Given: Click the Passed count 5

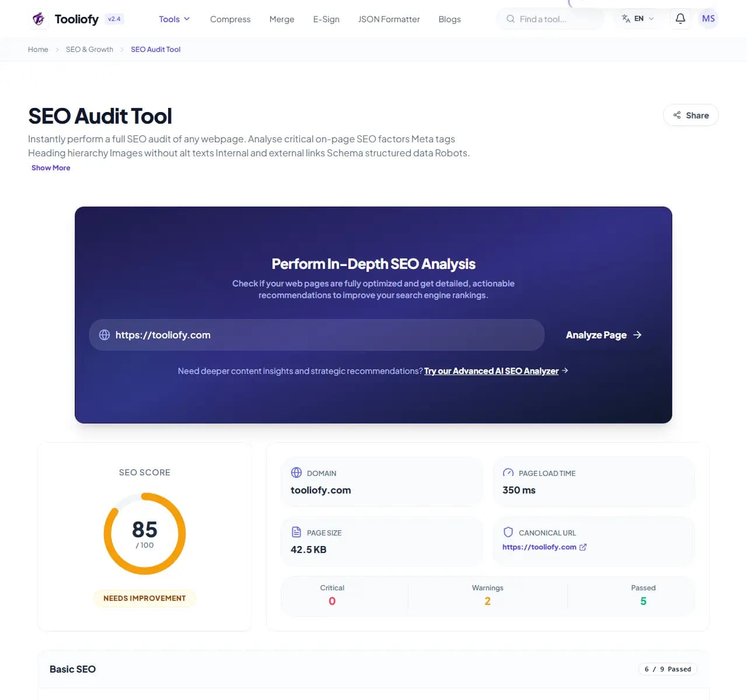Looking at the screenshot, I should [643, 601].
